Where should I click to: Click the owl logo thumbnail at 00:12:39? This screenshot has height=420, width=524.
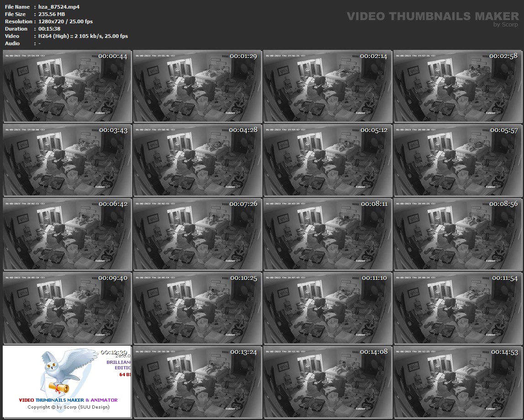click(x=67, y=382)
